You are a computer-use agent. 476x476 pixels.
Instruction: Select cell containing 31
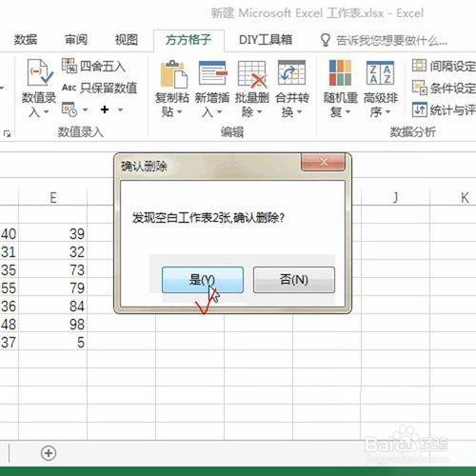click(10, 252)
